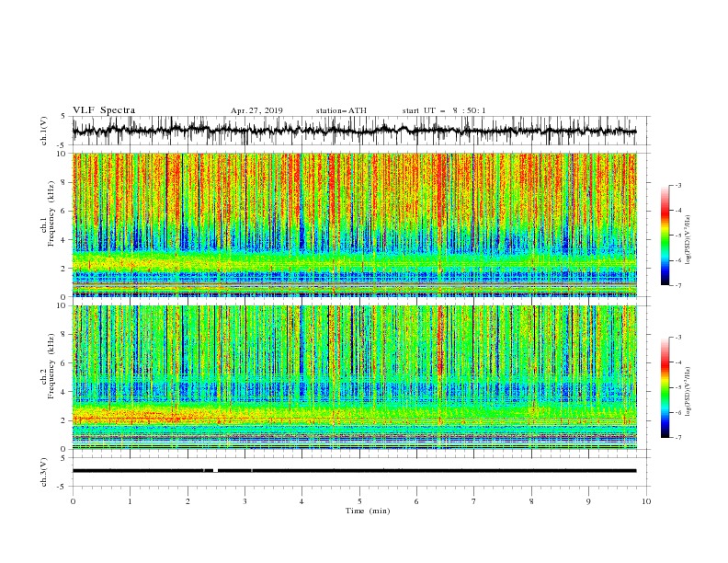Click the ch.2 colorbar "log(PSD)(V²/Hz)" label

pyautogui.click(x=688, y=392)
